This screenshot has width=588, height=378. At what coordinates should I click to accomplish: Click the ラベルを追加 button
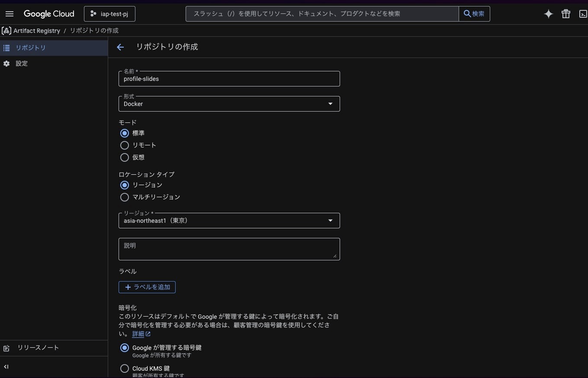point(147,287)
